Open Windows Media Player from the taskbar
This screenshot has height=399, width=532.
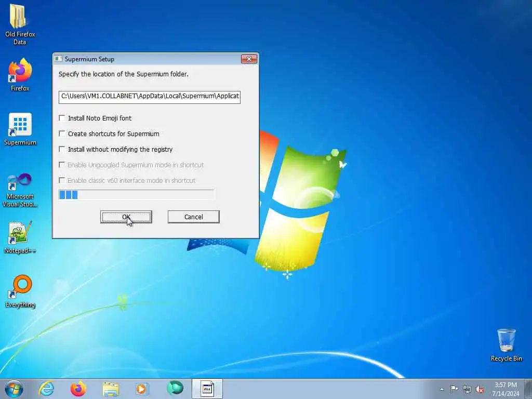tap(141, 389)
